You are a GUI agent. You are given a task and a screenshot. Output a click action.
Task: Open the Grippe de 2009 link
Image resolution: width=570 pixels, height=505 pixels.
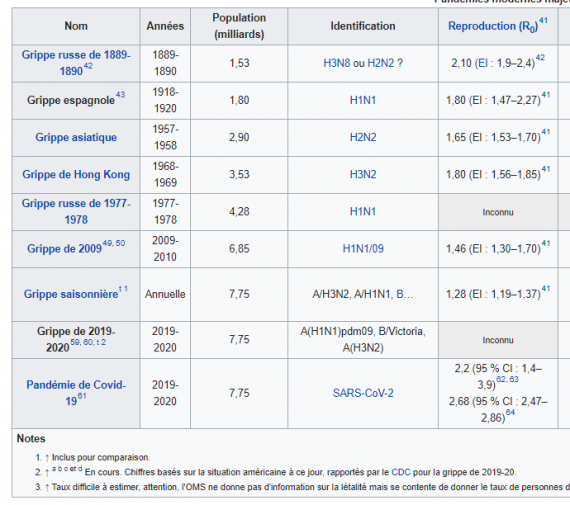[64, 249]
